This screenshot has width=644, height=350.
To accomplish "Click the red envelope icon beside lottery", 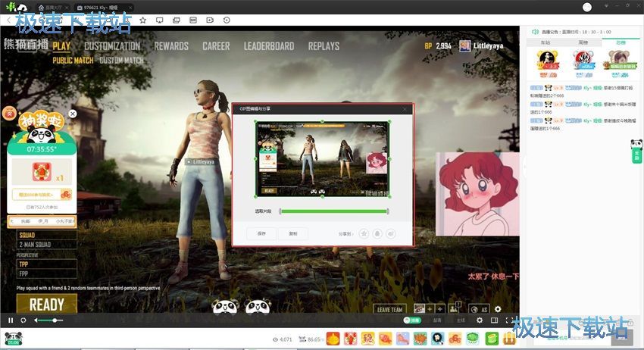I will (x=9, y=113).
